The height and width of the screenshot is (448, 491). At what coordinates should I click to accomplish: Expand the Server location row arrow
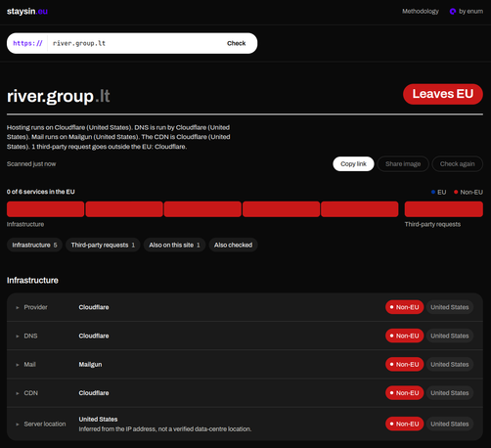(x=18, y=425)
